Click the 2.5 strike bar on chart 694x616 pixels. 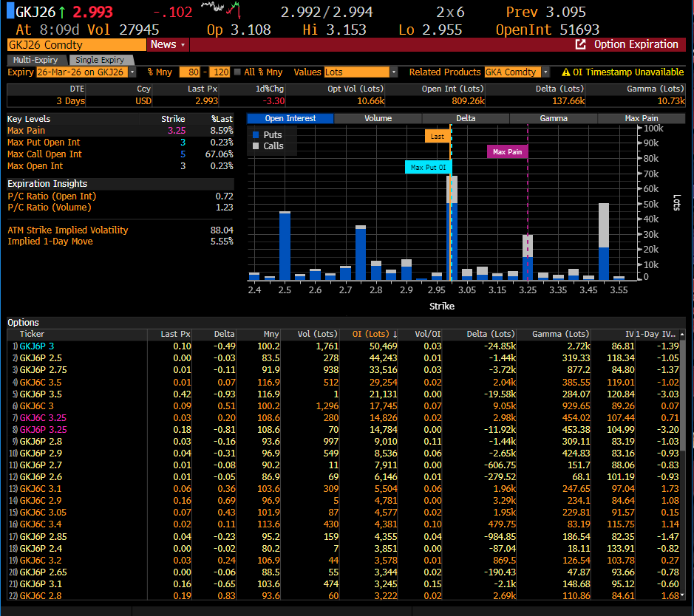(285, 246)
